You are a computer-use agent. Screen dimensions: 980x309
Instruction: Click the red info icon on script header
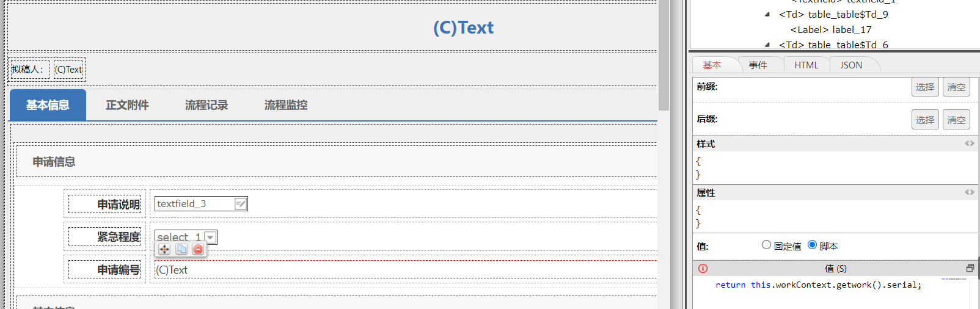point(703,269)
